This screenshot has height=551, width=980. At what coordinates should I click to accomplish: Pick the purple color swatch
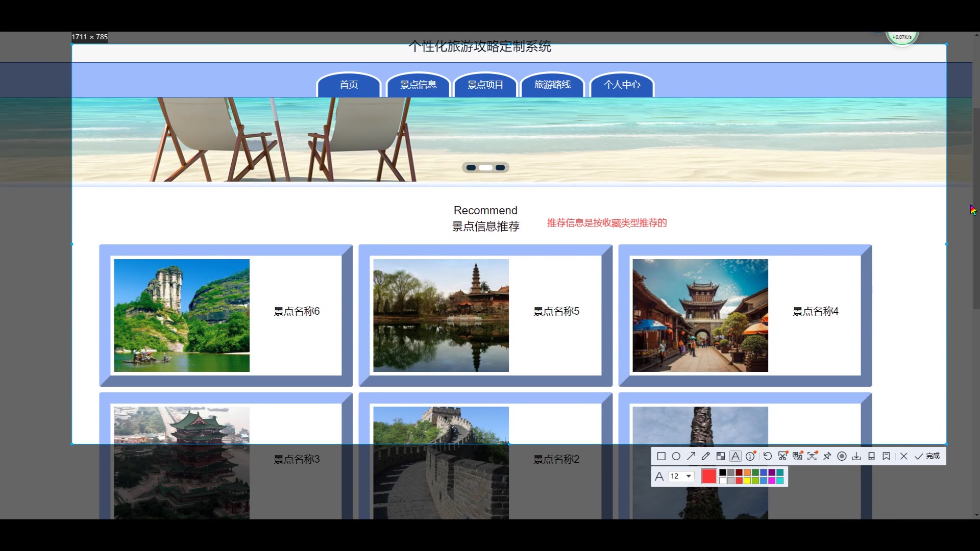click(772, 472)
